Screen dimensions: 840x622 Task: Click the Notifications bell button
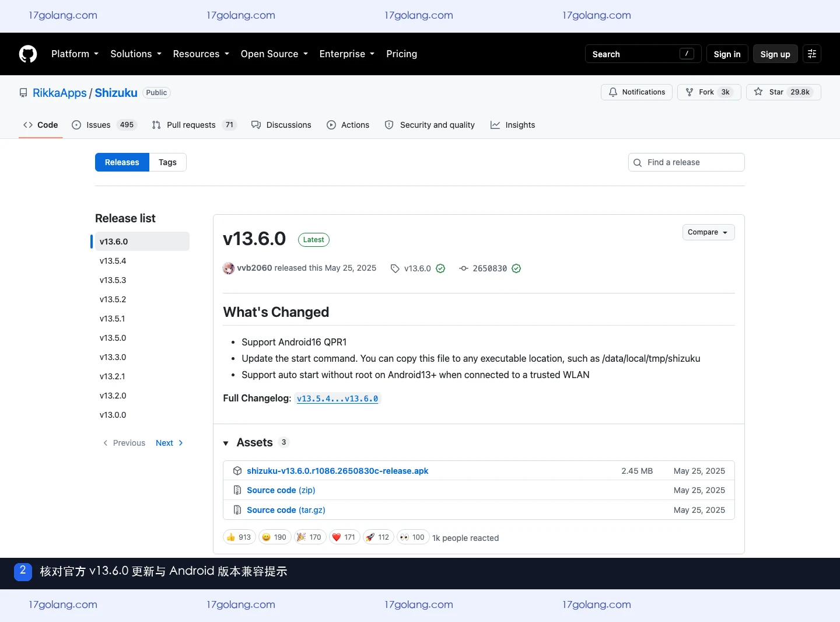636,92
